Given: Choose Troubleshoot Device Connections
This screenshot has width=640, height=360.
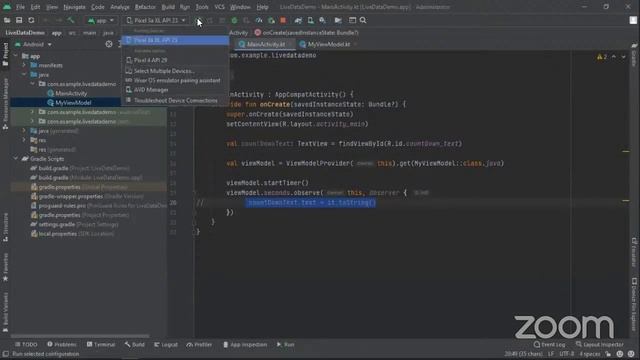Looking at the screenshot, I should (175, 100).
